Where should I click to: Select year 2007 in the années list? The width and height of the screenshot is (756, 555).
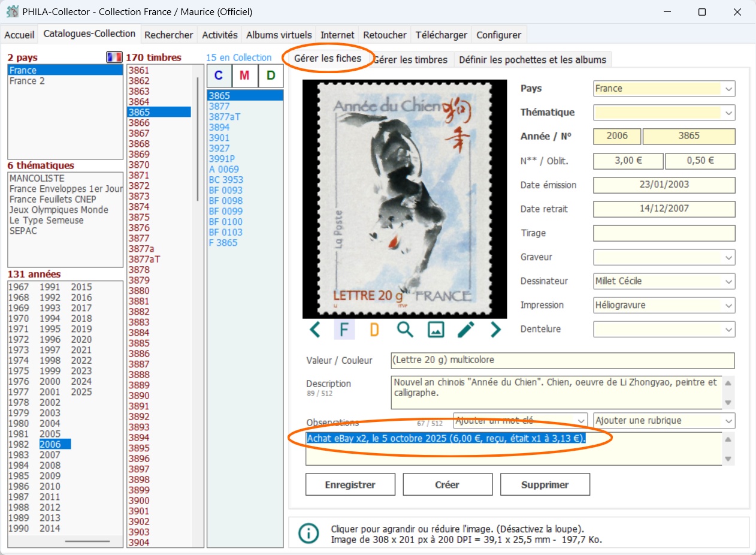[50, 455]
